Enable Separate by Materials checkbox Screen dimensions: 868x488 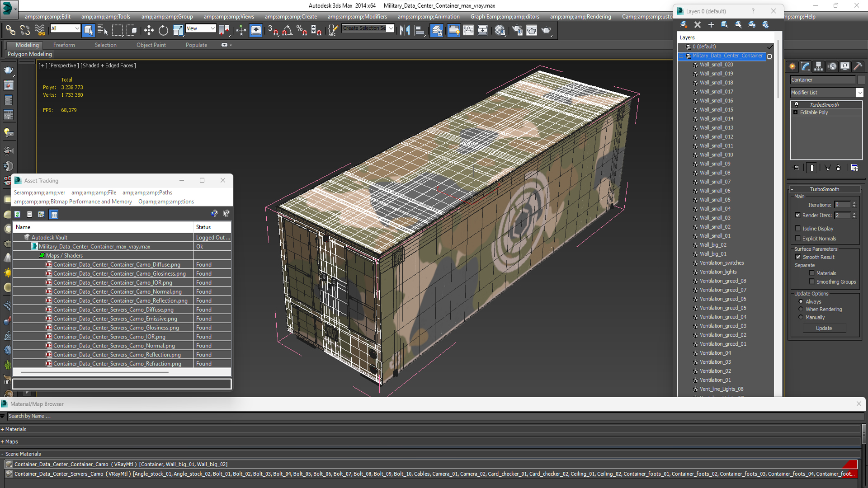tap(811, 273)
